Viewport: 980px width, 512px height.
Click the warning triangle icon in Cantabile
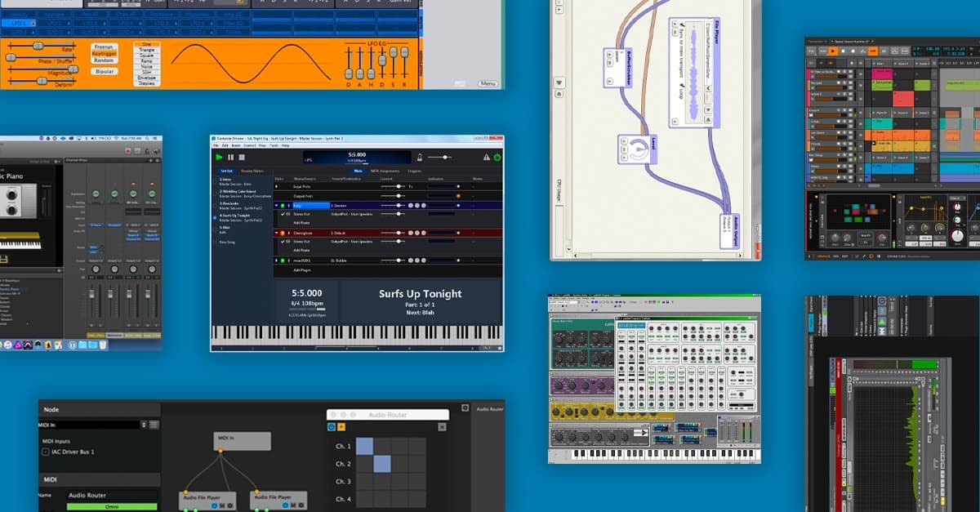point(486,158)
